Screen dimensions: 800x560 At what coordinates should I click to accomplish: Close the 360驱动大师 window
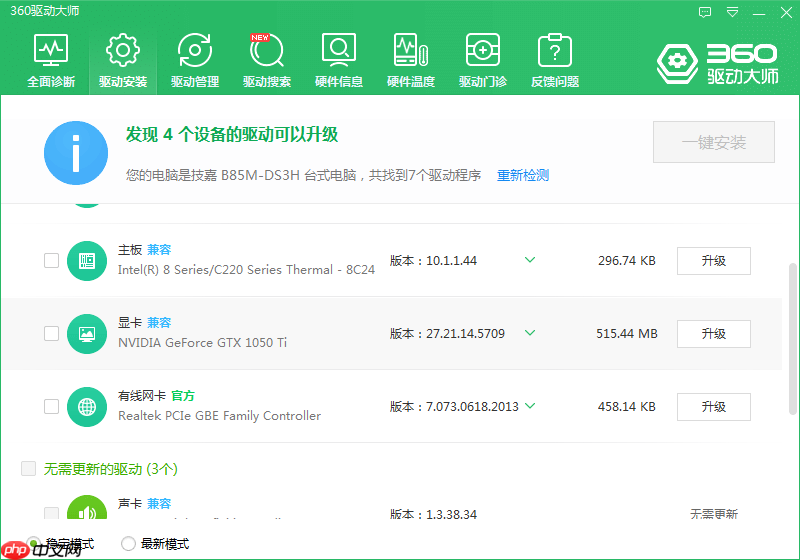786,13
